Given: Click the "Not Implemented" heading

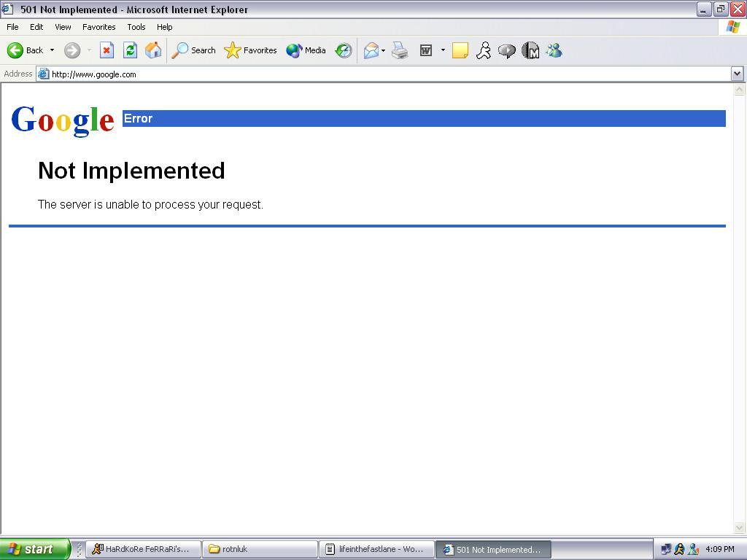Looking at the screenshot, I should coord(131,171).
